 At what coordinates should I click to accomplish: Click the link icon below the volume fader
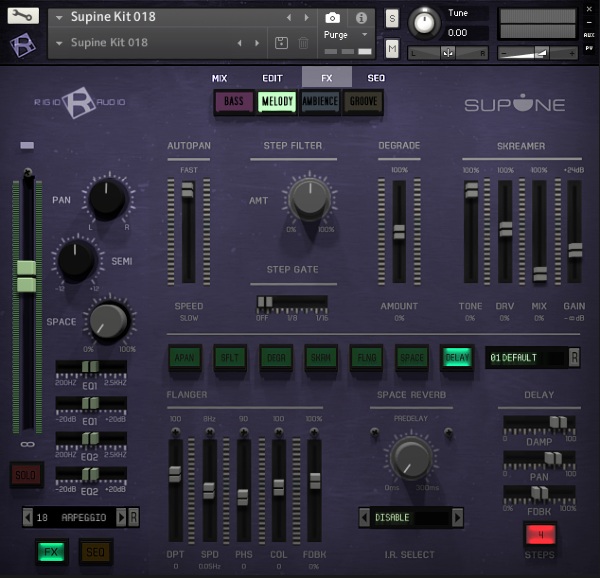tap(28, 443)
